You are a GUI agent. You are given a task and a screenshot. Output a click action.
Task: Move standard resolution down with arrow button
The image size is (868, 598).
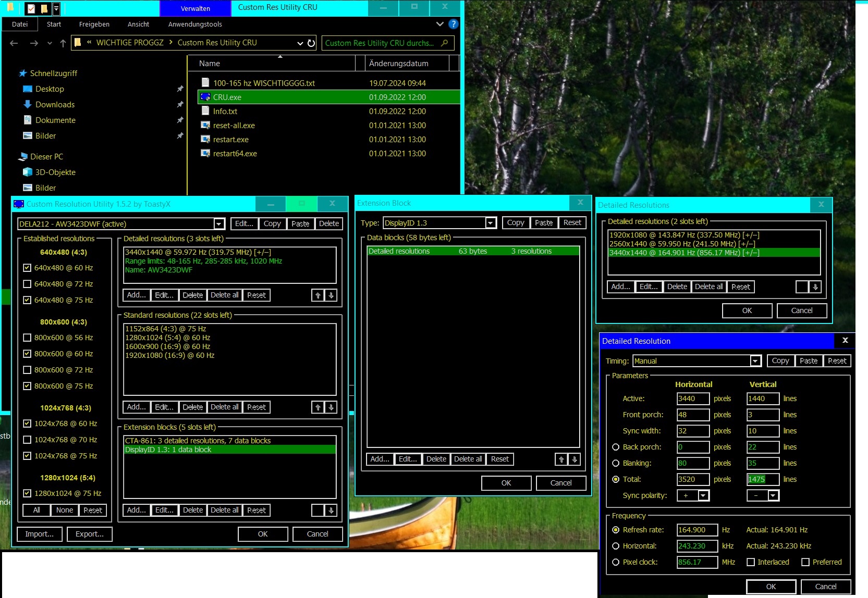tap(331, 407)
